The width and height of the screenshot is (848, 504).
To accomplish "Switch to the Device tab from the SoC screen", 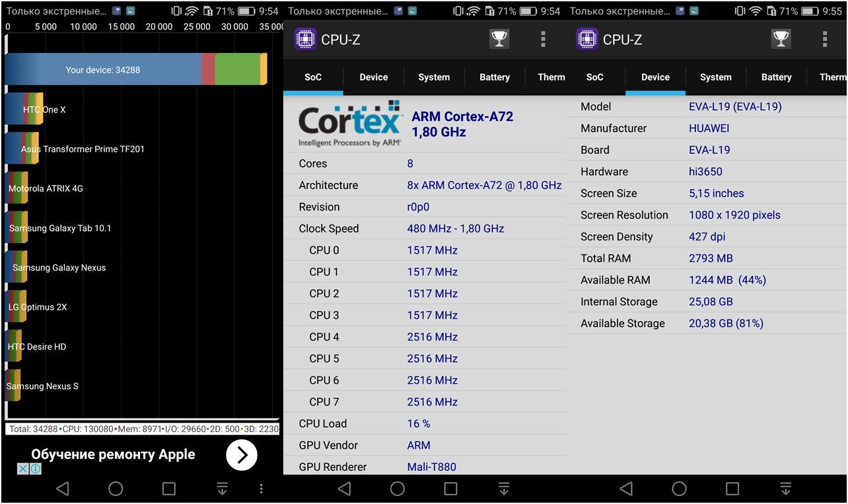I will pyautogui.click(x=373, y=77).
